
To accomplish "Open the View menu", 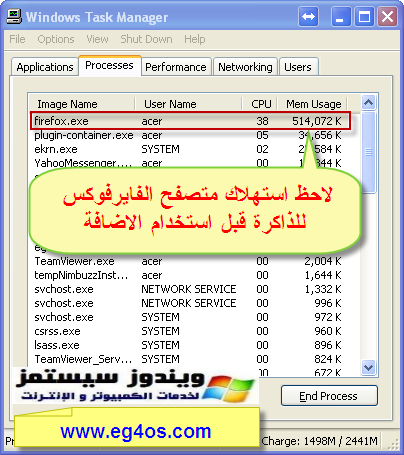I will point(97,39).
